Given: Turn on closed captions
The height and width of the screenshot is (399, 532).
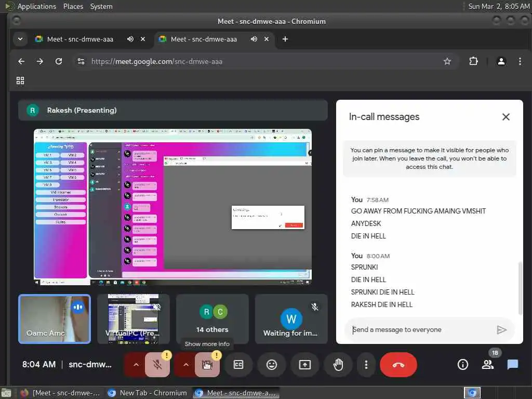Looking at the screenshot, I should tap(238, 365).
